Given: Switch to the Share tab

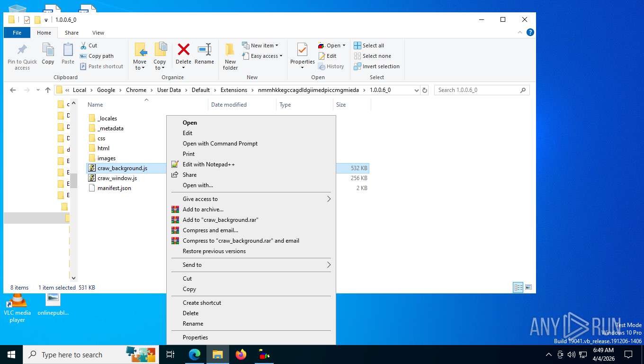Looking at the screenshot, I should tap(72, 33).
